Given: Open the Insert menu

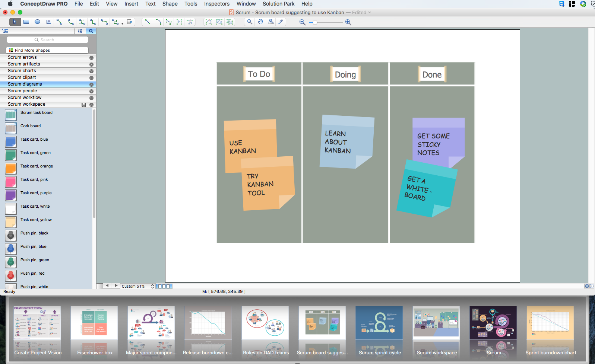Looking at the screenshot, I should (x=131, y=4).
